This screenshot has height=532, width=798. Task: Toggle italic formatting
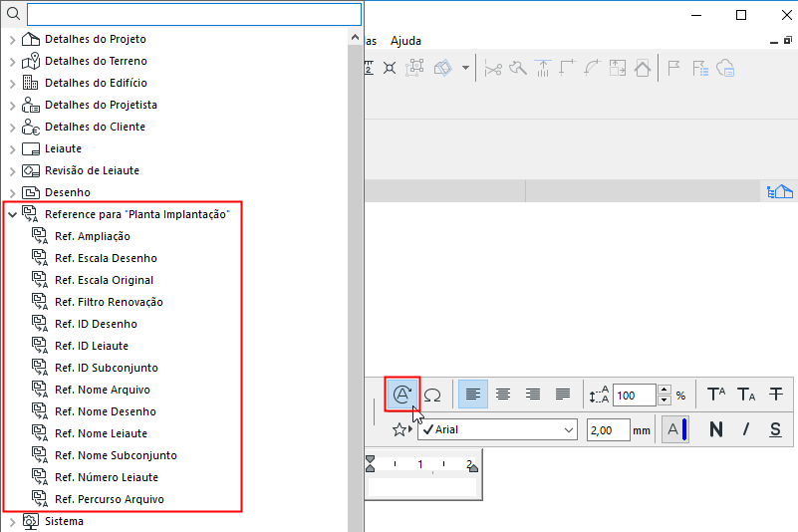click(746, 429)
